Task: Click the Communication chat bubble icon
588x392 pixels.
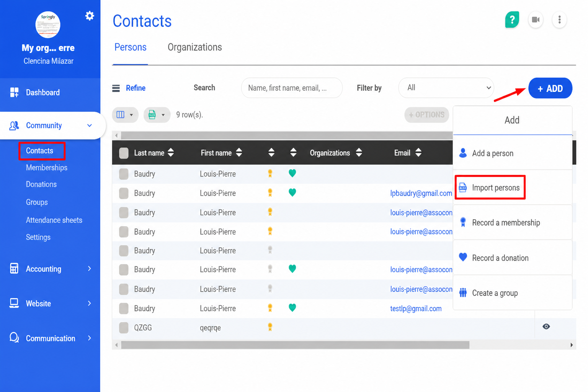Action: point(14,338)
